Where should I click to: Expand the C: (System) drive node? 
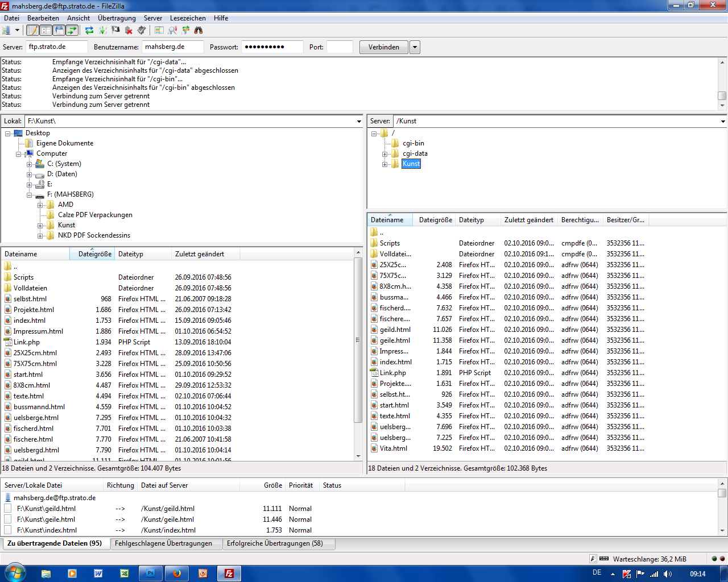(30, 164)
